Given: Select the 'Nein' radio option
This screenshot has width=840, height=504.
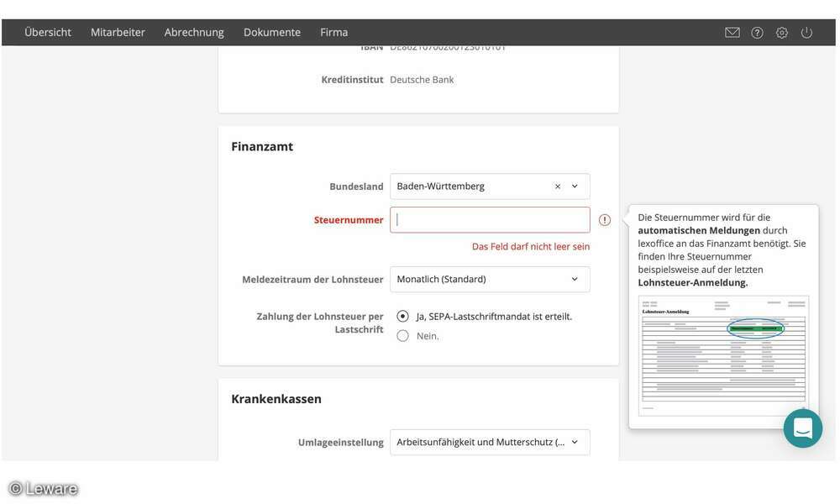Looking at the screenshot, I should (402, 334).
